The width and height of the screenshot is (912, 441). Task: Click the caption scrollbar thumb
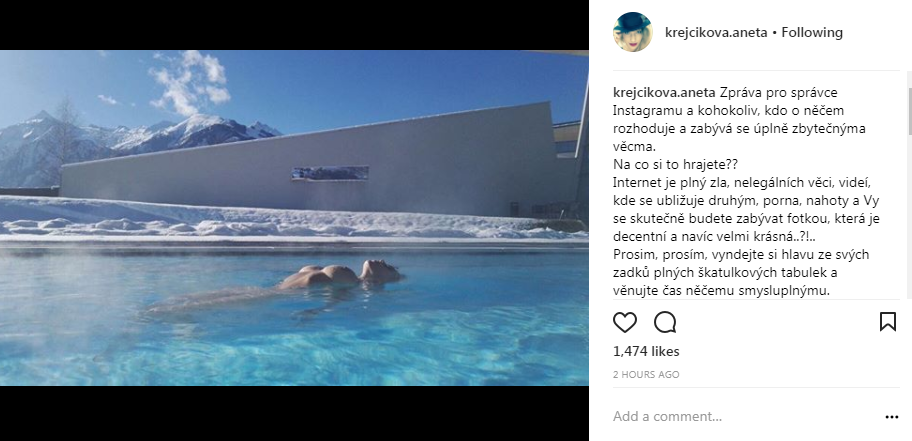(909, 112)
